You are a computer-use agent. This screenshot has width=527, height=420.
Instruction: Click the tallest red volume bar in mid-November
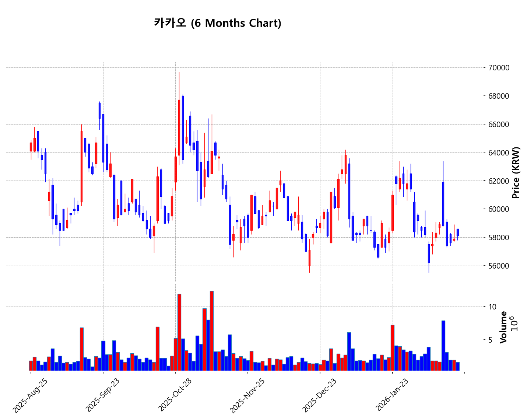coord(212,331)
